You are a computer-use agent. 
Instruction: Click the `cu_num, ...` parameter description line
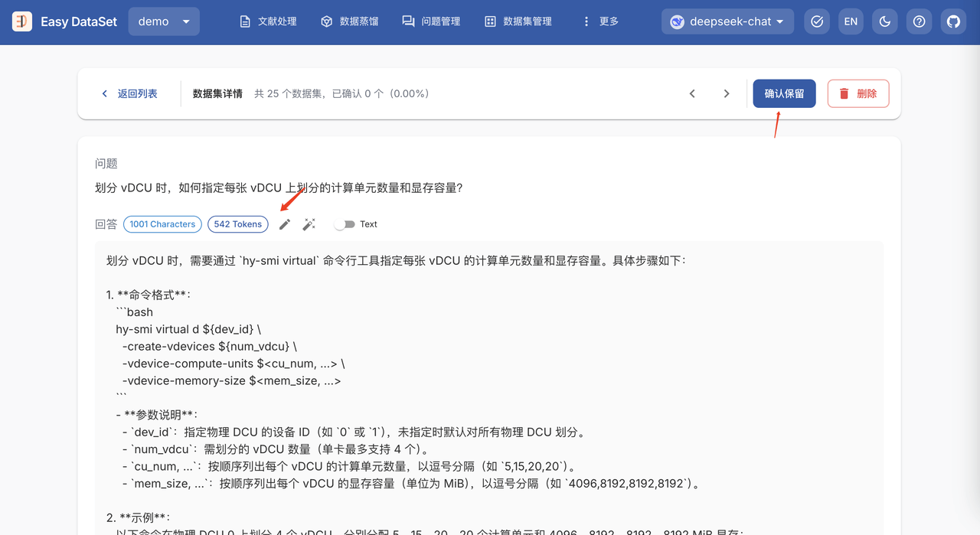(349, 466)
